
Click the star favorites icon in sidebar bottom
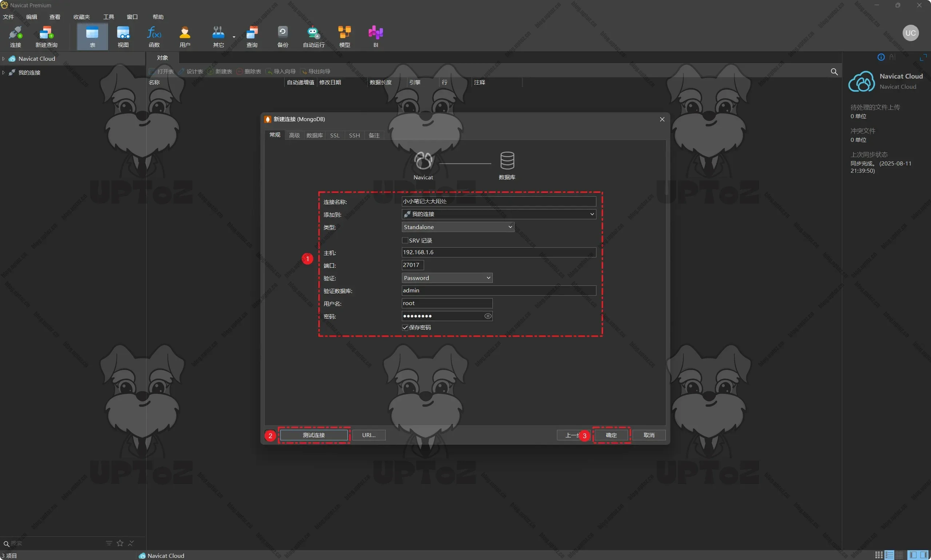[120, 543]
